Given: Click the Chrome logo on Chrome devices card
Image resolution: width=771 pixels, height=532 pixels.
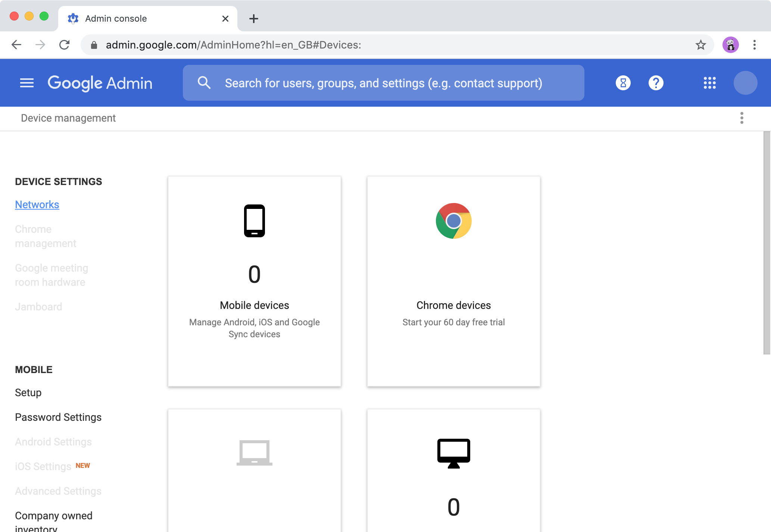Looking at the screenshot, I should [x=453, y=221].
